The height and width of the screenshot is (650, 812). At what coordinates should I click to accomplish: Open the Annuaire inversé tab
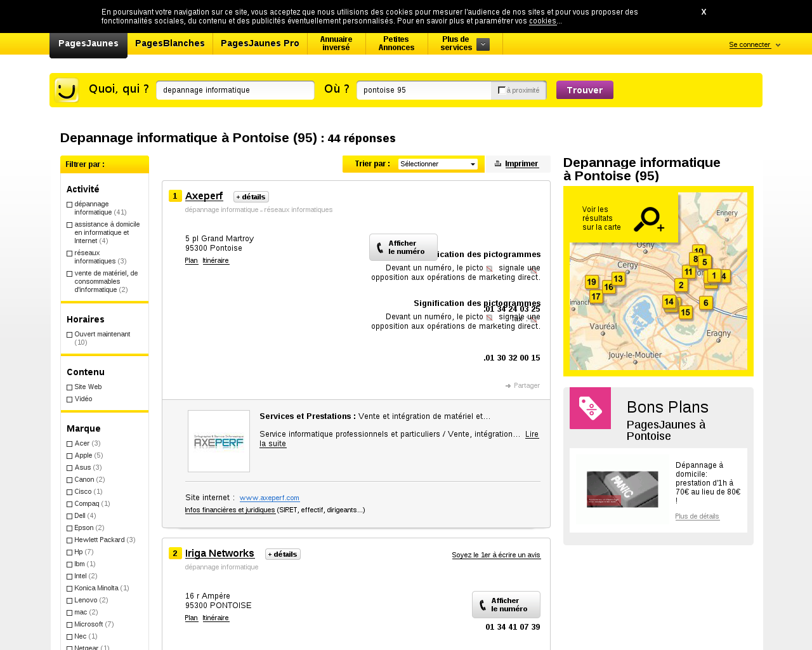[x=336, y=44]
